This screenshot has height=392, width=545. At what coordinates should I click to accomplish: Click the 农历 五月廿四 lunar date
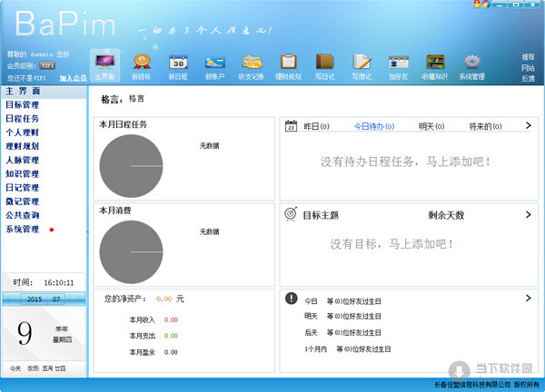point(46,368)
